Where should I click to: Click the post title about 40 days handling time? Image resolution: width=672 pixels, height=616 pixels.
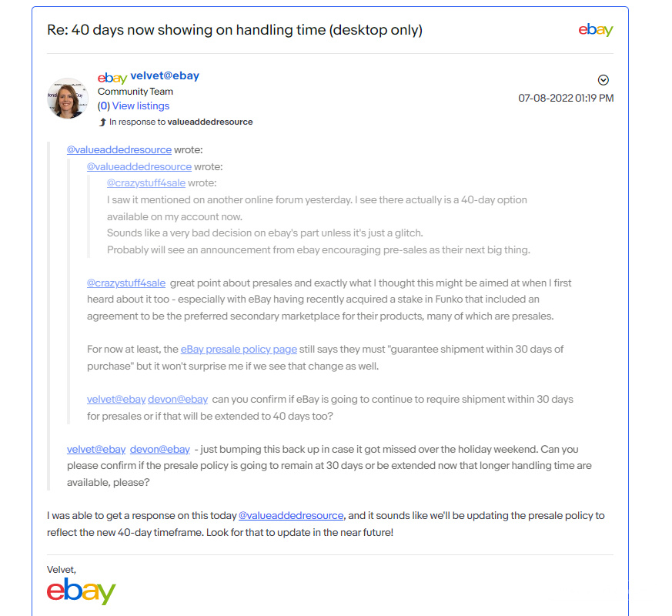[x=235, y=29]
